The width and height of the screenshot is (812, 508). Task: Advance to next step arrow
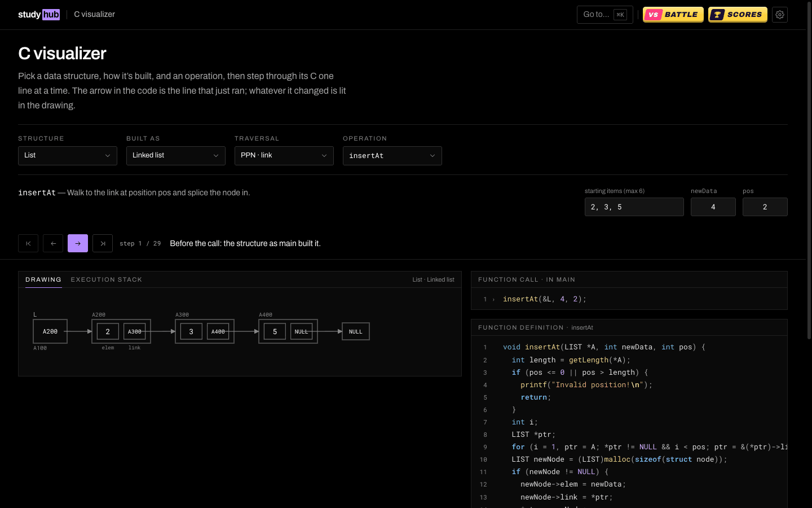click(78, 243)
